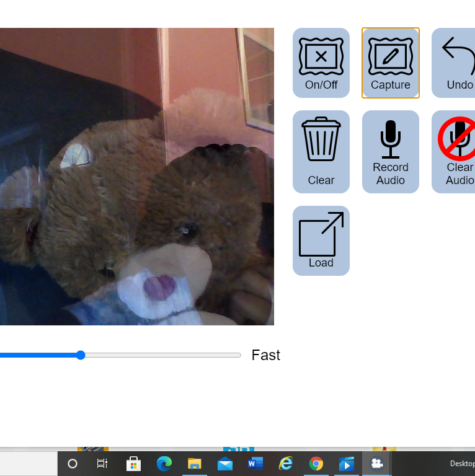Toggle the camera On/Off button
The height and width of the screenshot is (476, 475).
point(321,63)
